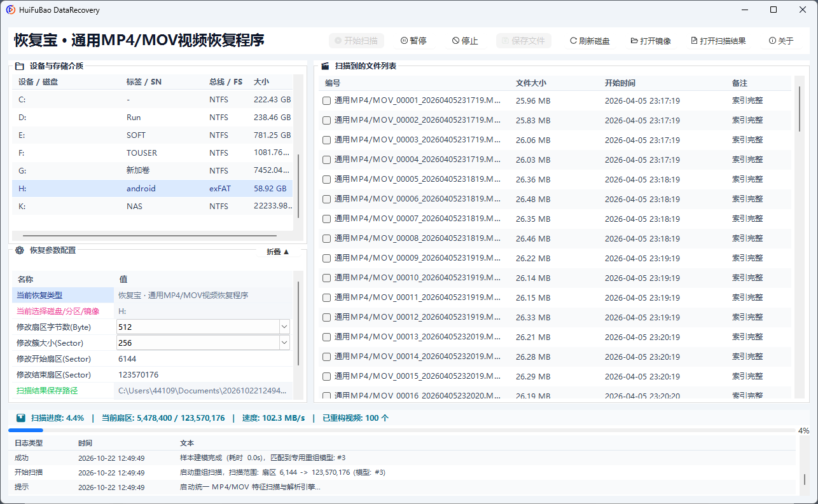Click the folder icon of 打开镜像
Image resolution: width=818 pixels, height=504 pixels.
point(634,41)
